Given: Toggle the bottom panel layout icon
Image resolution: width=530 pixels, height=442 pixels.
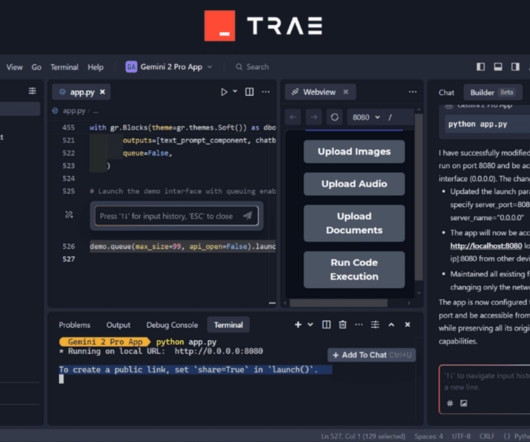Looking at the screenshot, I should pos(498,67).
